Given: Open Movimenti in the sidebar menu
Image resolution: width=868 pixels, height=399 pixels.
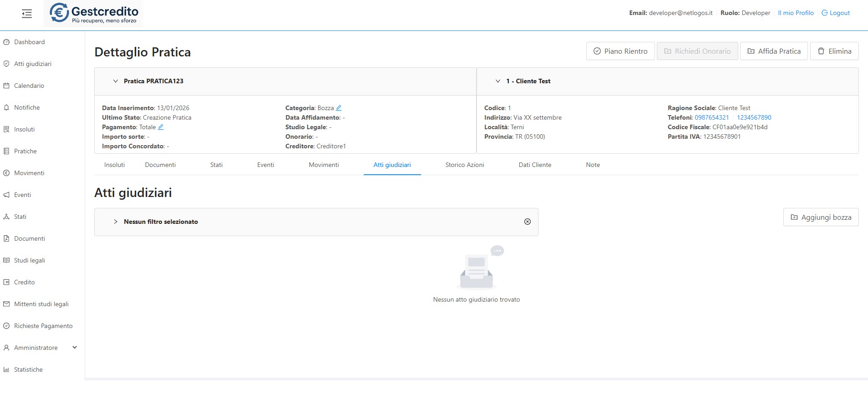Looking at the screenshot, I should click(x=29, y=173).
